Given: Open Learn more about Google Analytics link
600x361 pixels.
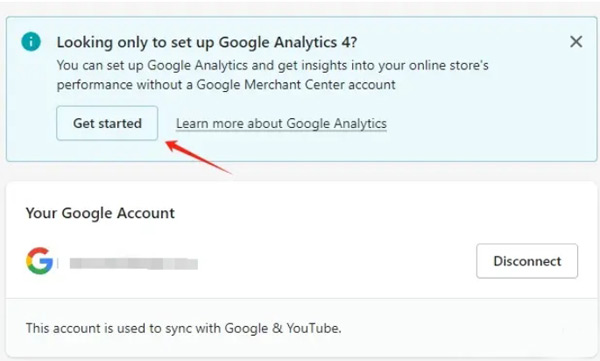Looking at the screenshot, I should coord(281,124).
